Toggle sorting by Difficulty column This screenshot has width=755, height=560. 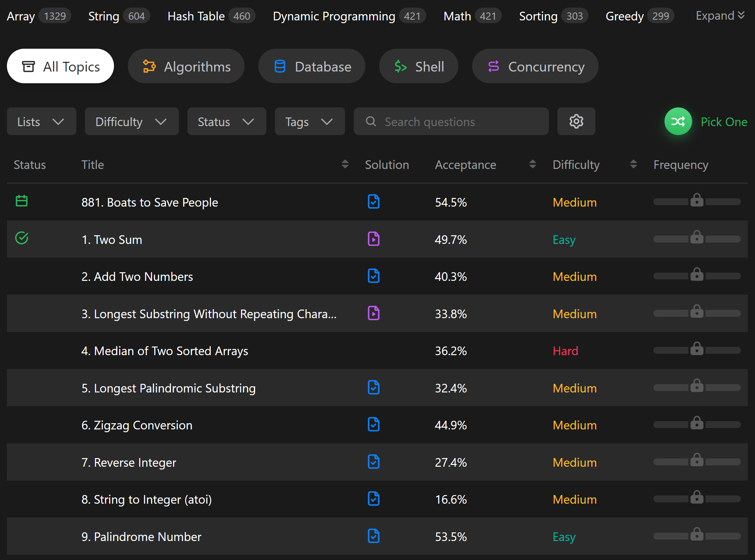pos(633,164)
